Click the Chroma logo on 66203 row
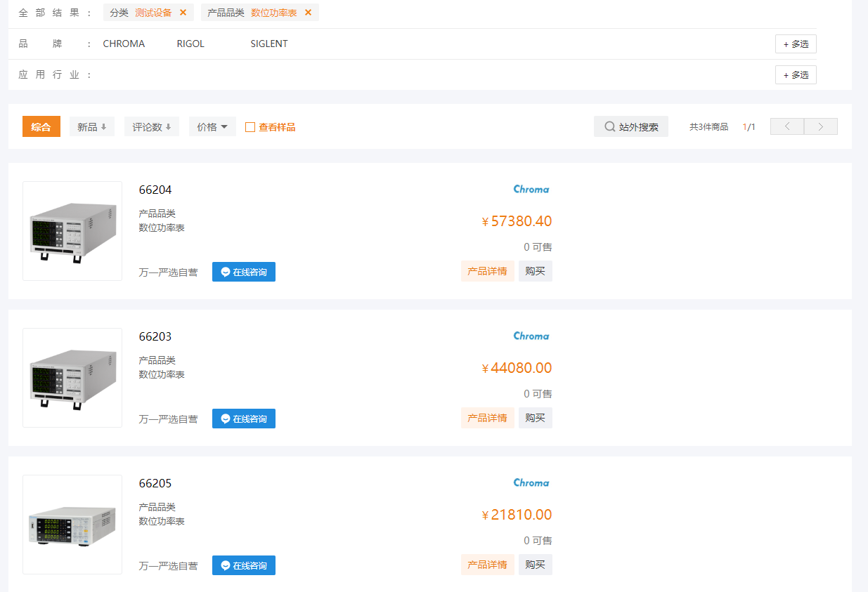Screen dimensions: 868x592 (531, 336)
